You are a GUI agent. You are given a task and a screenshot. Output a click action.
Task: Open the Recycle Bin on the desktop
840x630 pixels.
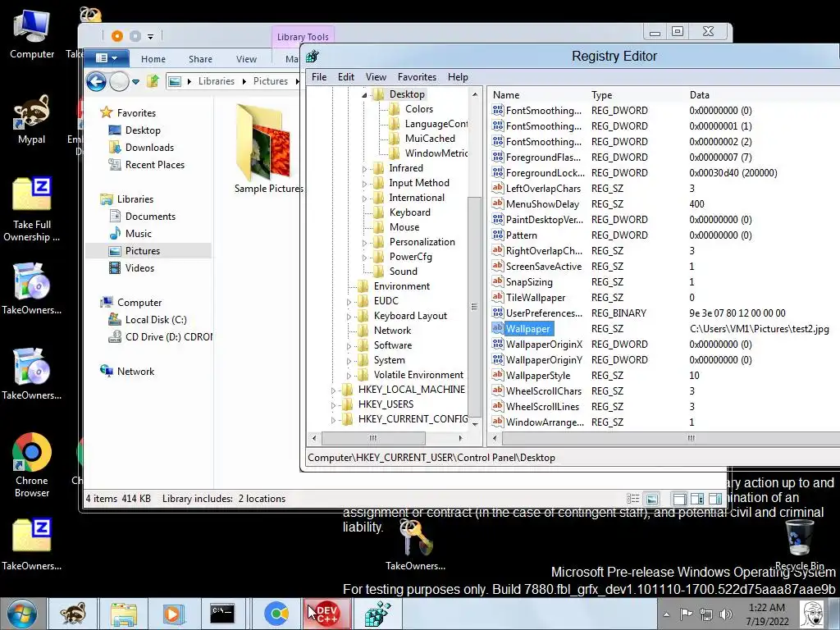tap(799, 543)
